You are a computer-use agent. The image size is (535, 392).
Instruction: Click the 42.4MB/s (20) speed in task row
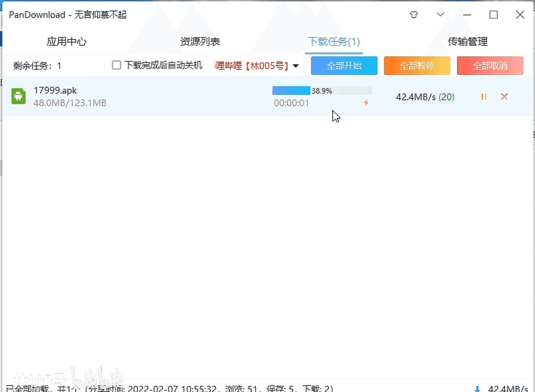[x=425, y=97]
